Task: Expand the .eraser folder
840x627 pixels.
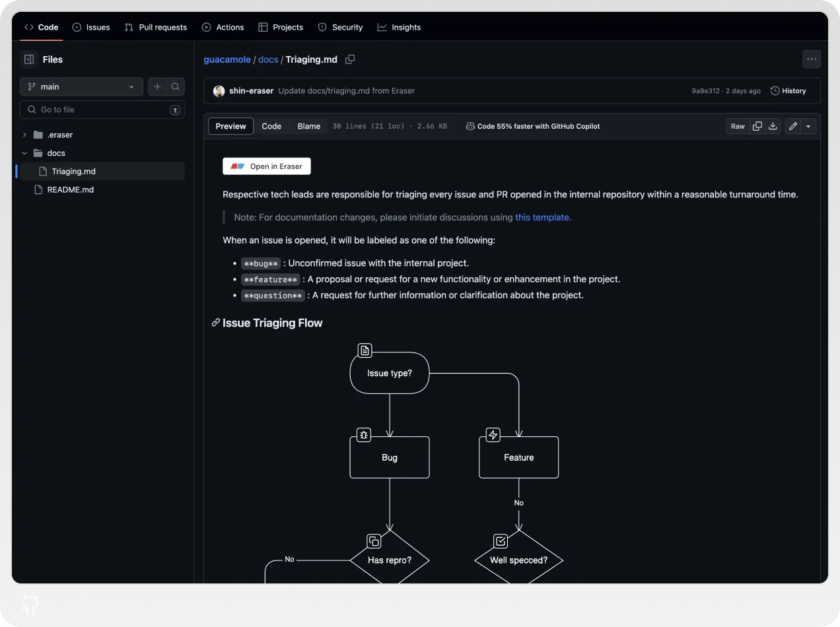Action: (24, 135)
